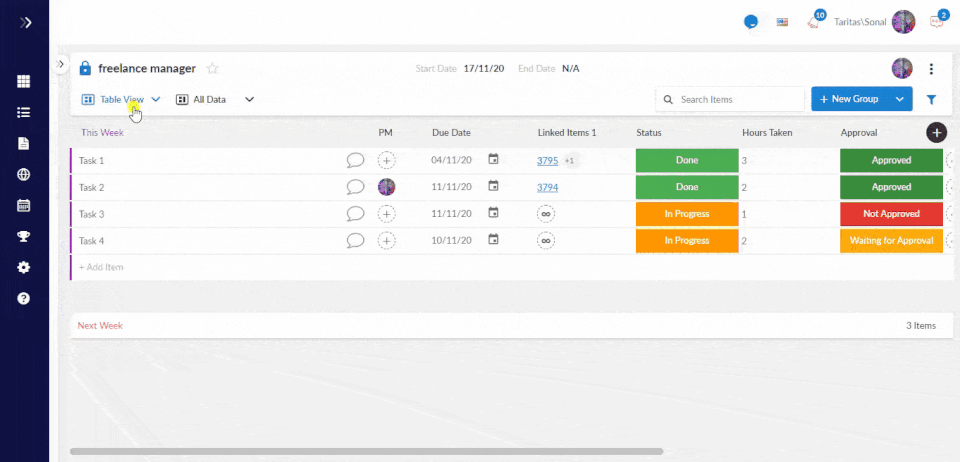Open the help question mark icon
The image size is (960, 462).
click(24, 299)
